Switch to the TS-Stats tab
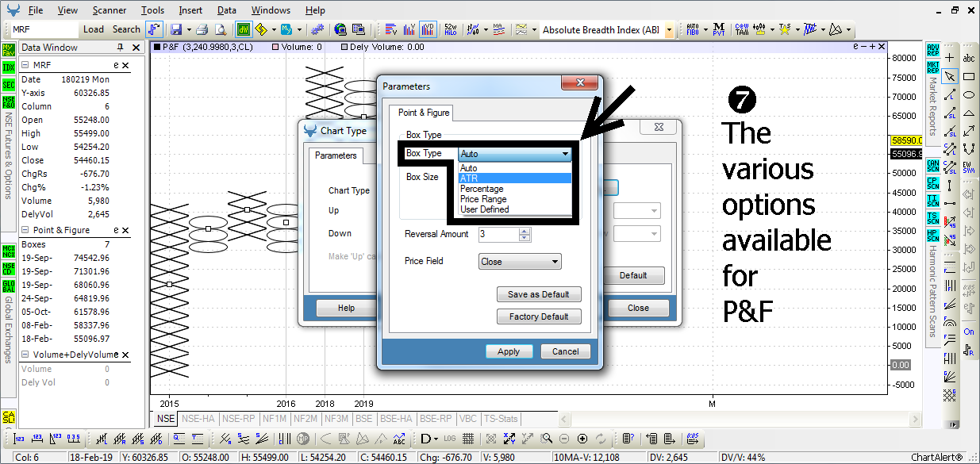Screen dimensions: 980x464 [501, 419]
